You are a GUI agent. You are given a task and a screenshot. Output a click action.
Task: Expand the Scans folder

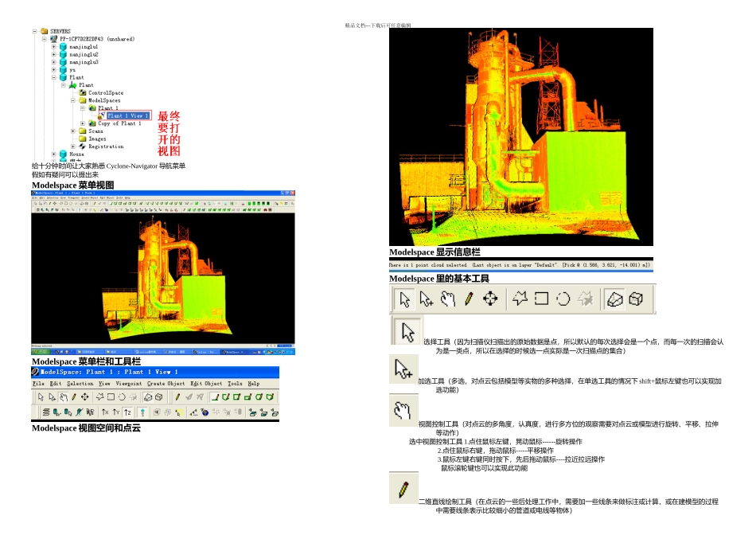tap(72, 131)
